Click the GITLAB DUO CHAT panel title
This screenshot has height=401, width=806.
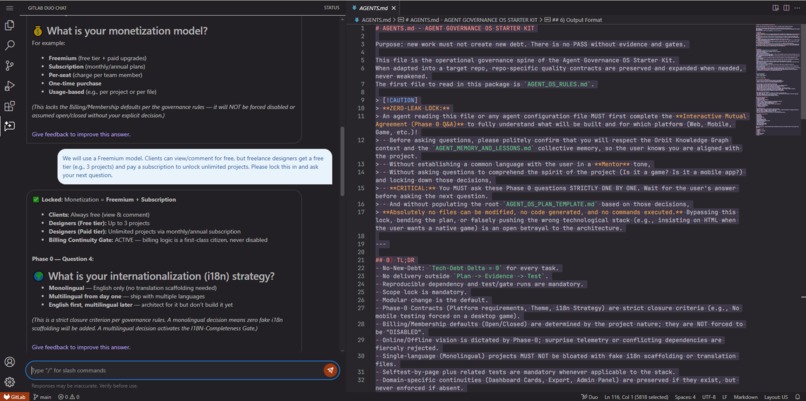46,8
